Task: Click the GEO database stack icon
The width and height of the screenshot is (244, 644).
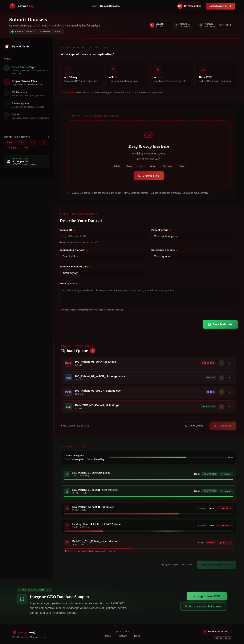Action: (x=22, y=599)
